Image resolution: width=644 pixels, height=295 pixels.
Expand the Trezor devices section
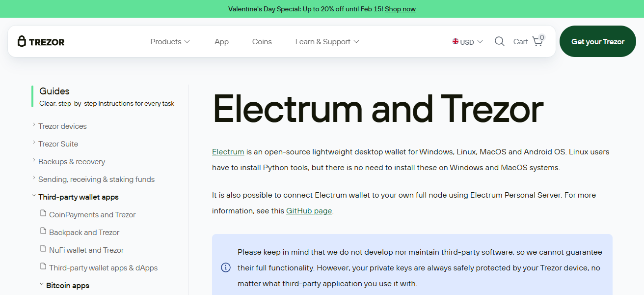pyautogui.click(x=34, y=126)
